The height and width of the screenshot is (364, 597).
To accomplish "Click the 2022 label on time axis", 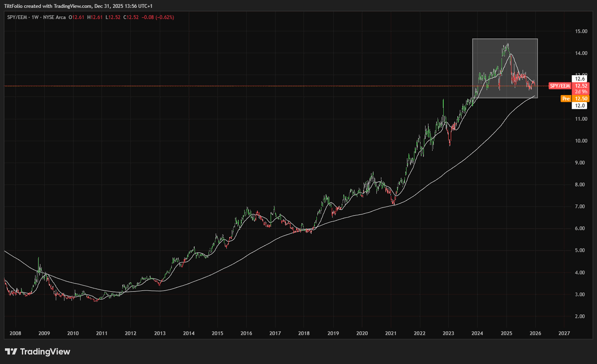I will click(419, 334).
